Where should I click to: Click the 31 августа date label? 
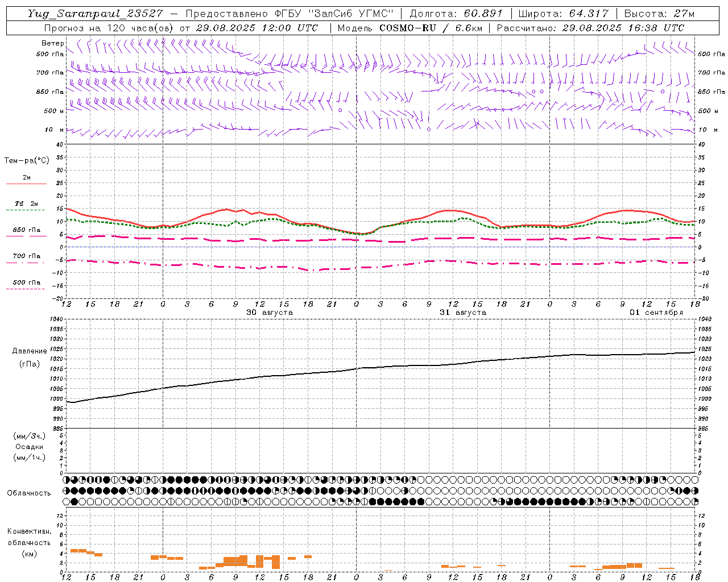(463, 313)
